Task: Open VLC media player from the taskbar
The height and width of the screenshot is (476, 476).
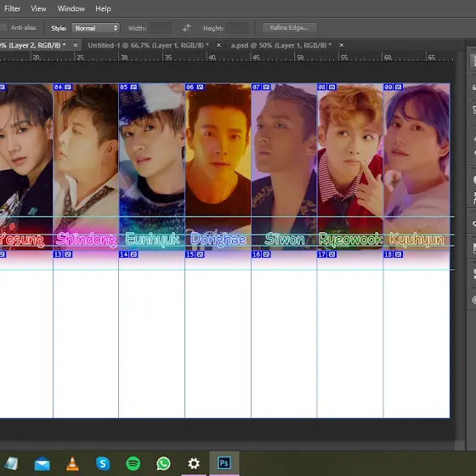Action: point(72,464)
